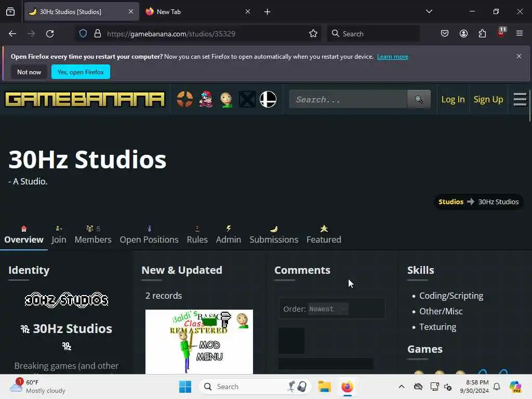
Task: Open the GameBanana hamburger menu
Action: [x=520, y=99]
